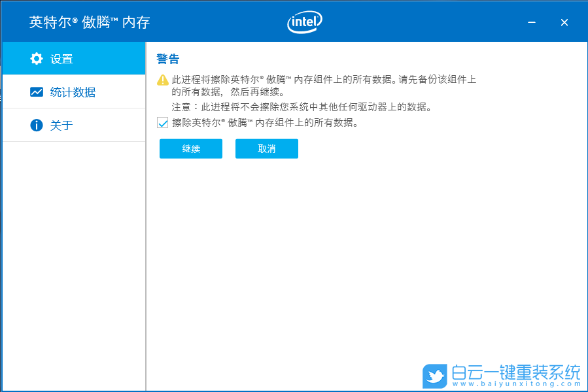Click the info icon beside 关于
This screenshot has height=392, width=588.
click(x=37, y=125)
